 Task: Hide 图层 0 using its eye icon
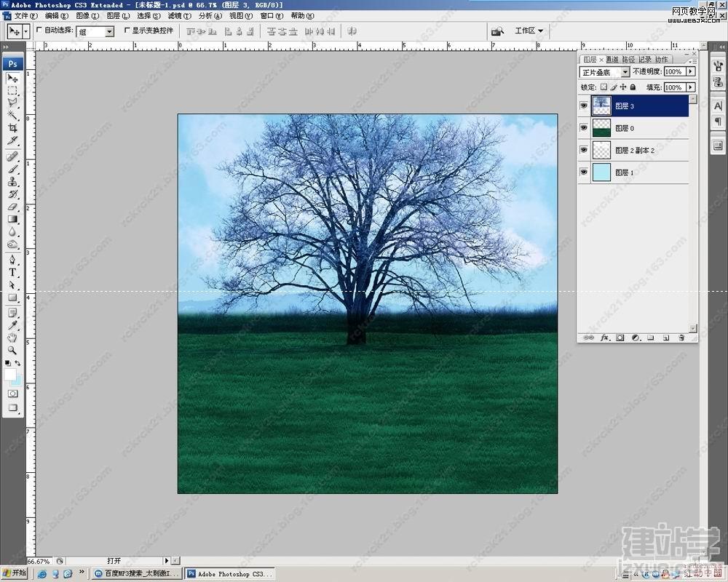[584, 127]
